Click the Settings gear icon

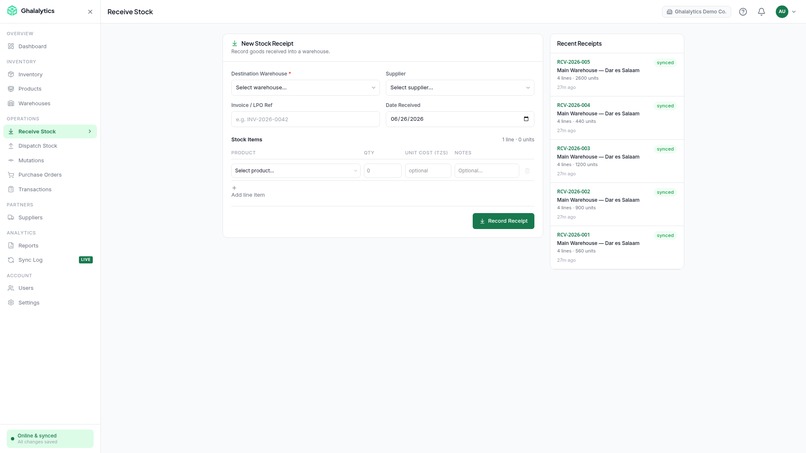11,303
